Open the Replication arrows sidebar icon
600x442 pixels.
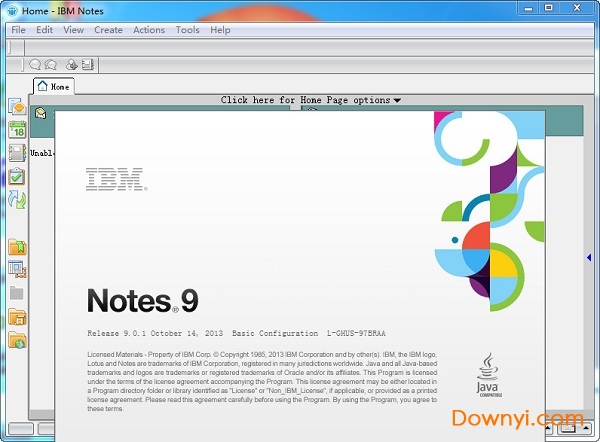[x=17, y=199]
